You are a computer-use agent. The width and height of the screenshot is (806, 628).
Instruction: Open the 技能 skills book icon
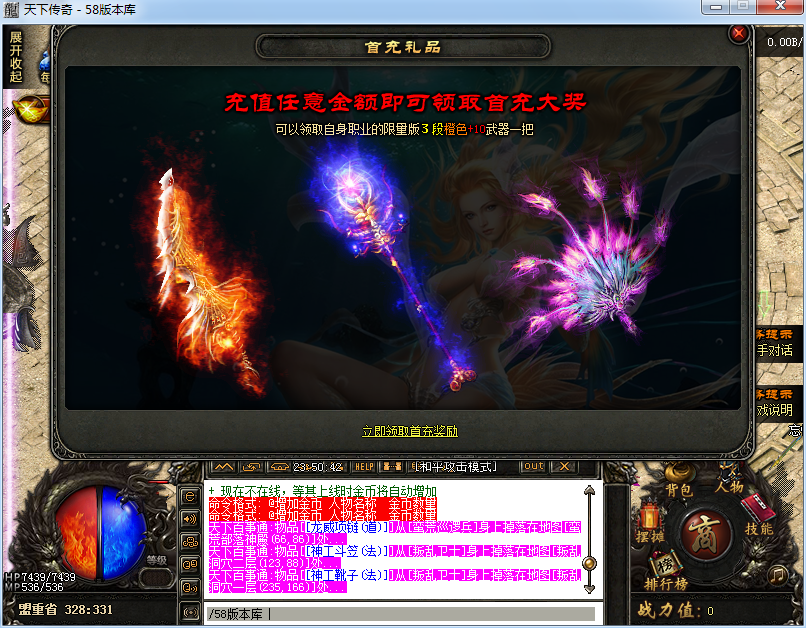[x=759, y=516]
